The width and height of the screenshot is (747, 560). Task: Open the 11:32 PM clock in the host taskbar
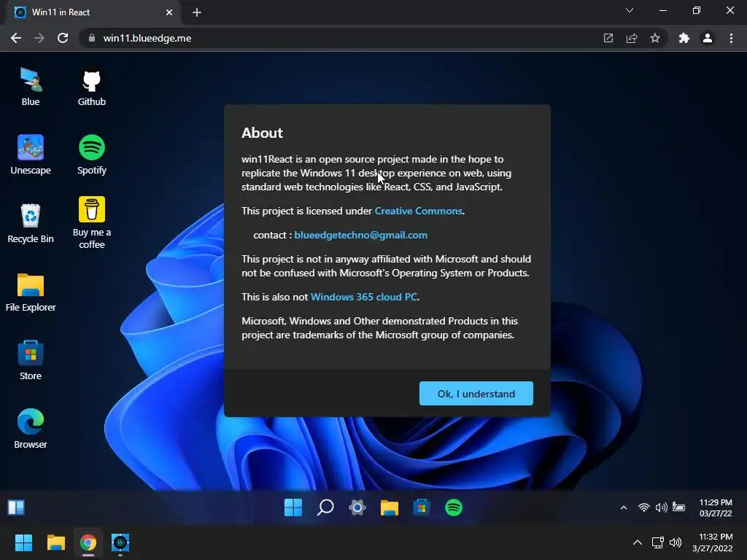(712, 542)
